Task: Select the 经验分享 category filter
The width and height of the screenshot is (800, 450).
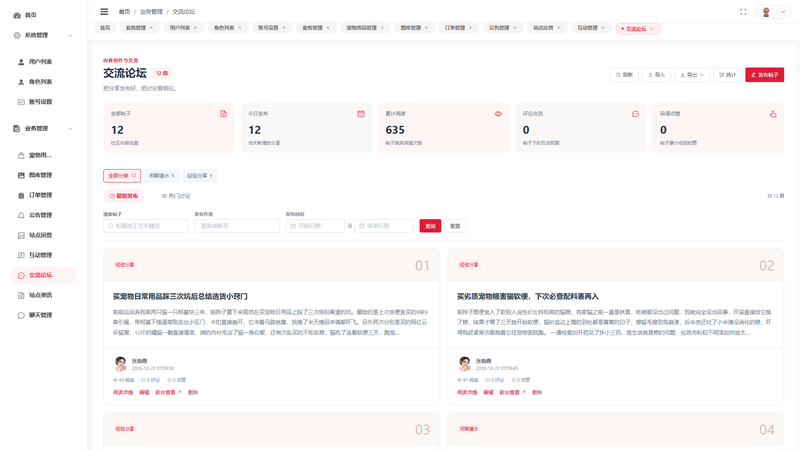Action: point(199,176)
